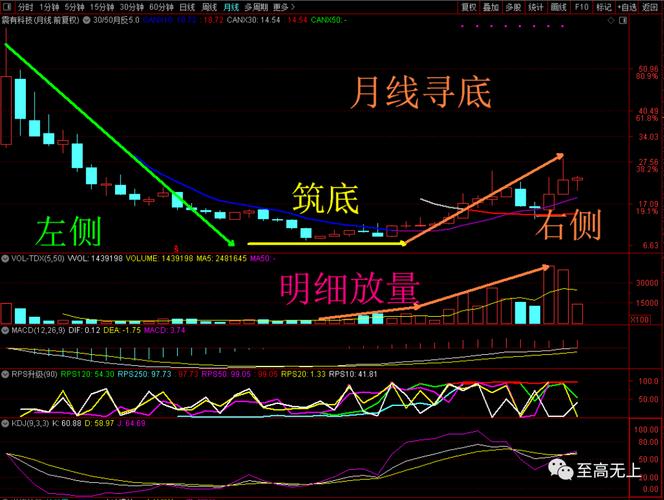
Task: Click the 标记 mark button
Action: pos(604,7)
